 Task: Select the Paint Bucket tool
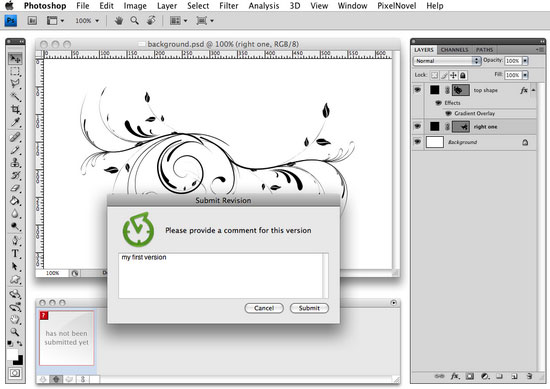point(15,201)
